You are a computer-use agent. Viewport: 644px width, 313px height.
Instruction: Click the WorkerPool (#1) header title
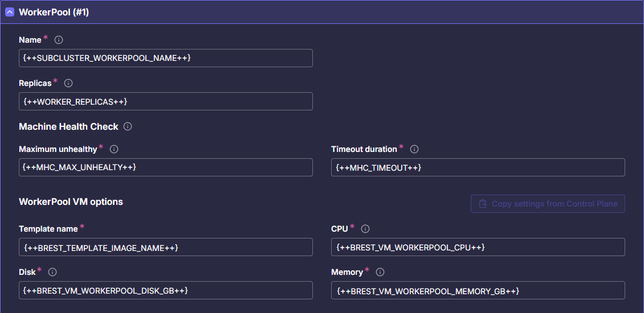coord(54,13)
